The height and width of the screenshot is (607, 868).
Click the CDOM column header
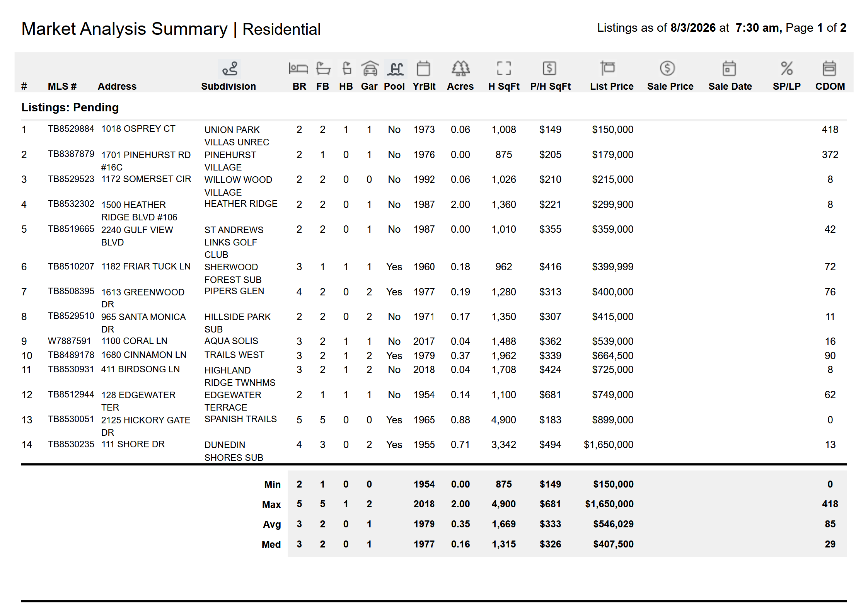[830, 86]
